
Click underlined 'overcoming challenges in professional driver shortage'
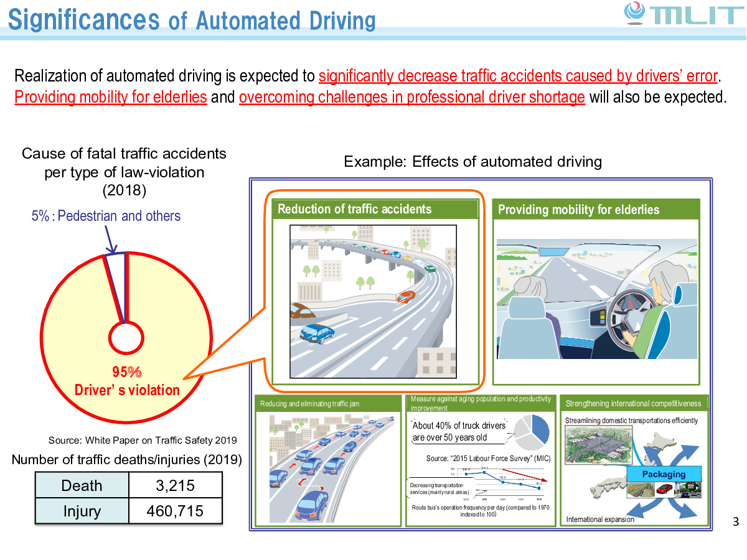point(412,97)
